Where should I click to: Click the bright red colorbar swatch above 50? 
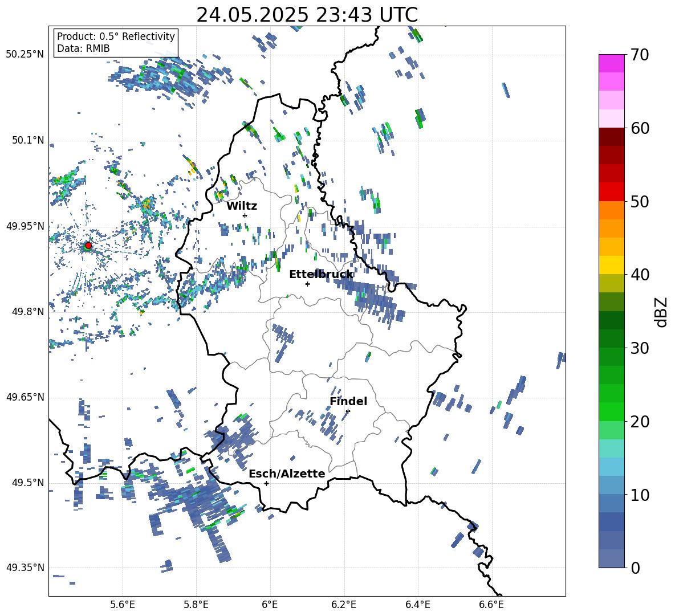611,192
